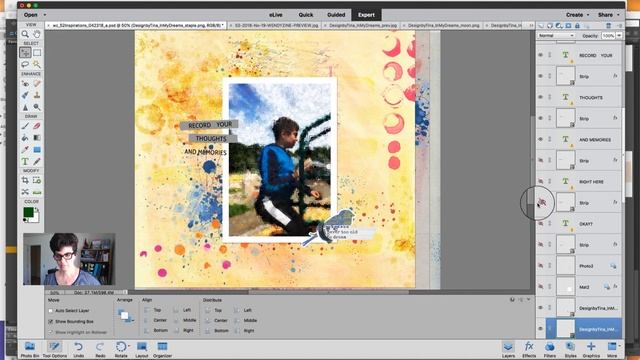Hide the AND MEMORIES text layer
640x360 pixels.
540,139
